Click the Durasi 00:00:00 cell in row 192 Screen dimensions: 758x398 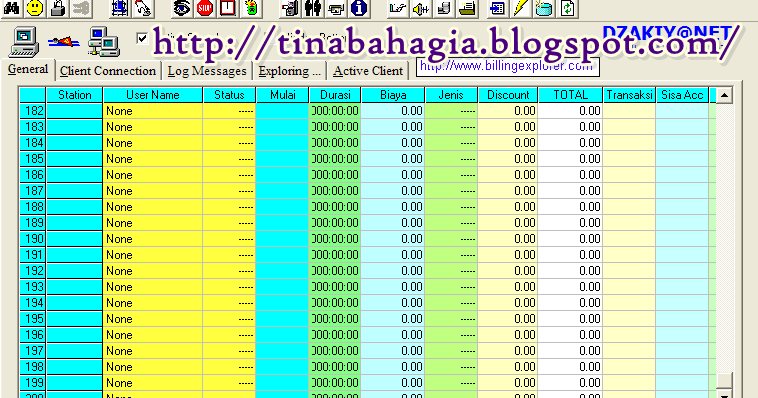coord(335,271)
